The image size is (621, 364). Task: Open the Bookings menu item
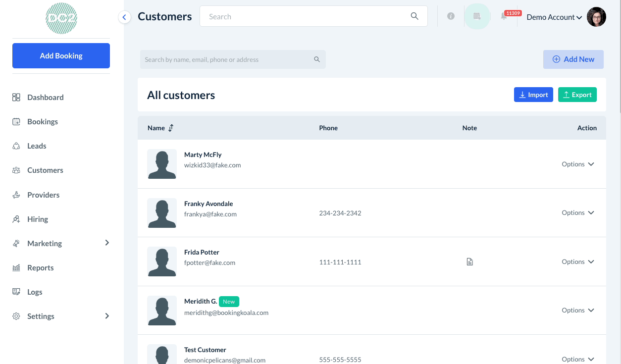pos(43,121)
